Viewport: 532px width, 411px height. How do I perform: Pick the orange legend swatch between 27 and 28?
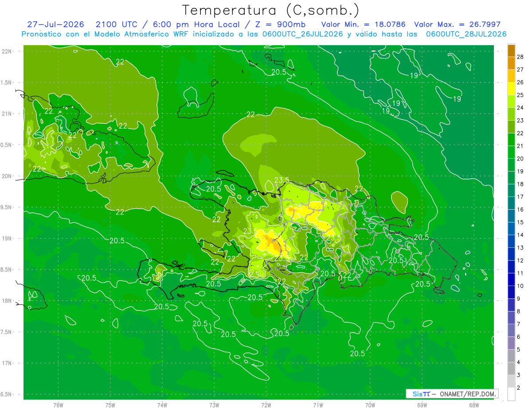click(x=511, y=63)
